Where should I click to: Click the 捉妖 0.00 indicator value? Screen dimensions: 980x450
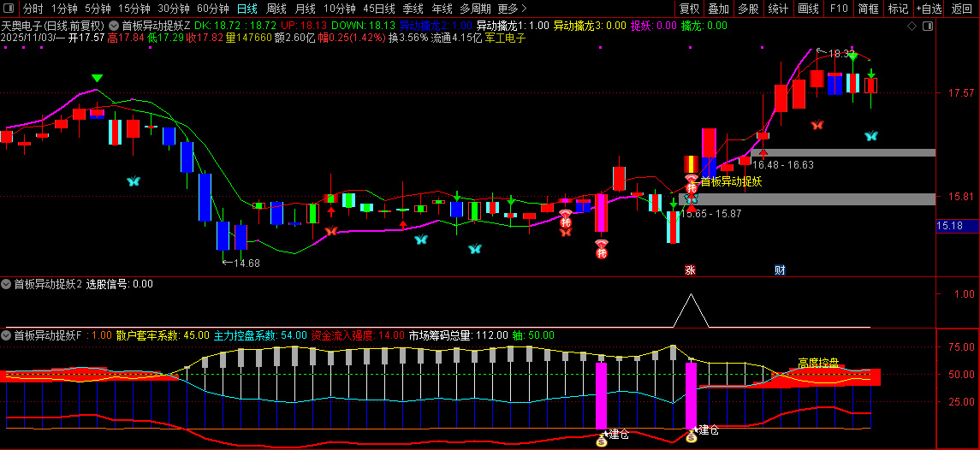pyautogui.click(x=653, y=26)
